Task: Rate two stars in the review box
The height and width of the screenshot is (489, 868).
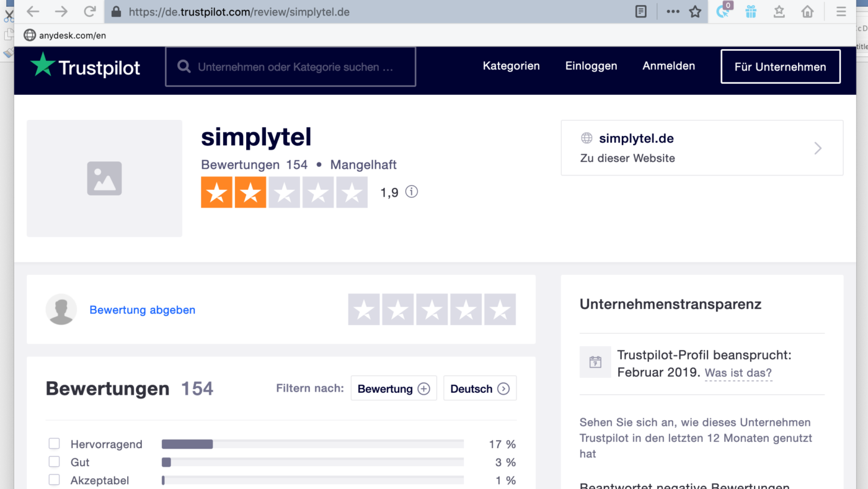Action: point(398,310)
